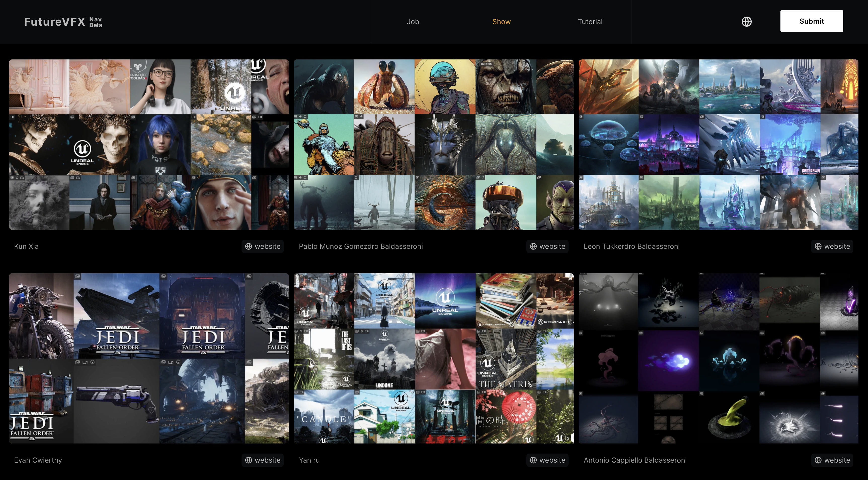This screenshot has height=480, width=868.
Task: Open the rocky stream thumbnail
Action: pos(221,145)
